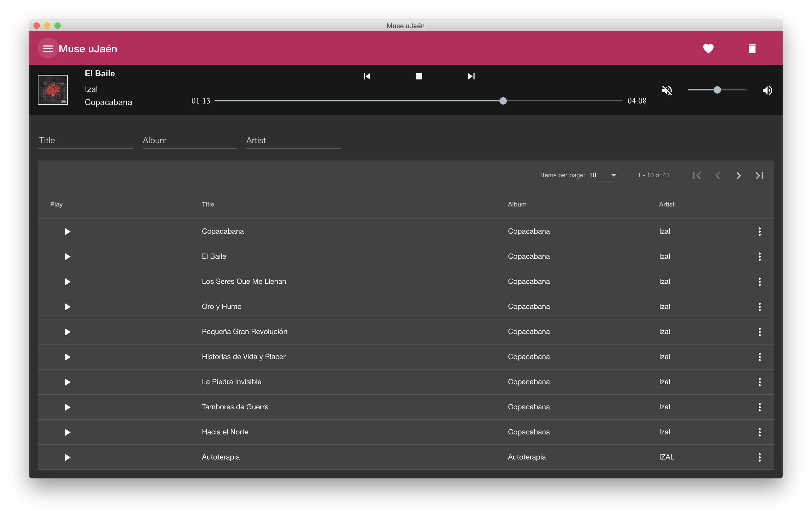Screen dimensions: 812x517
Task: Go to the next page of songs
Action: (x=738, y=176)
